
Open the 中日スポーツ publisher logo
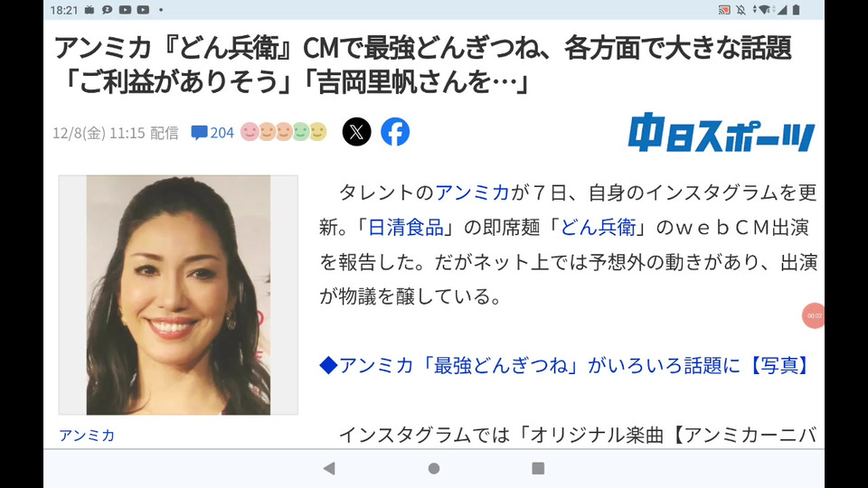(x=722, y=133)
